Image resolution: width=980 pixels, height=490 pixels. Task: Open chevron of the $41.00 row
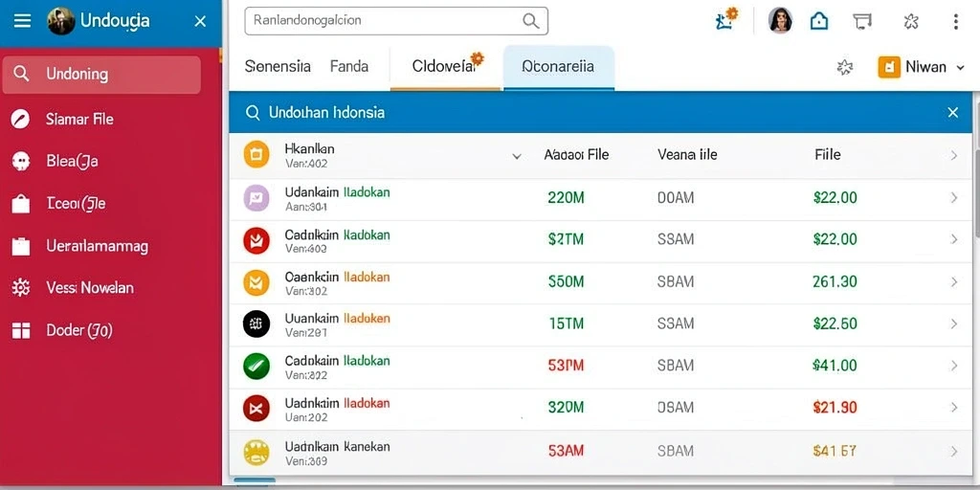(954, 366)
